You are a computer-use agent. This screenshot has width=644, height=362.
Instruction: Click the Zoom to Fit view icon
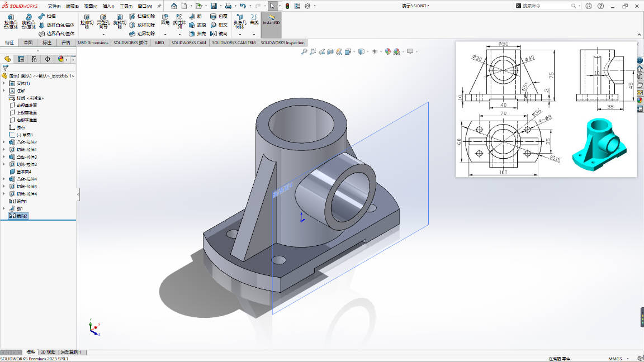point(304,52)
